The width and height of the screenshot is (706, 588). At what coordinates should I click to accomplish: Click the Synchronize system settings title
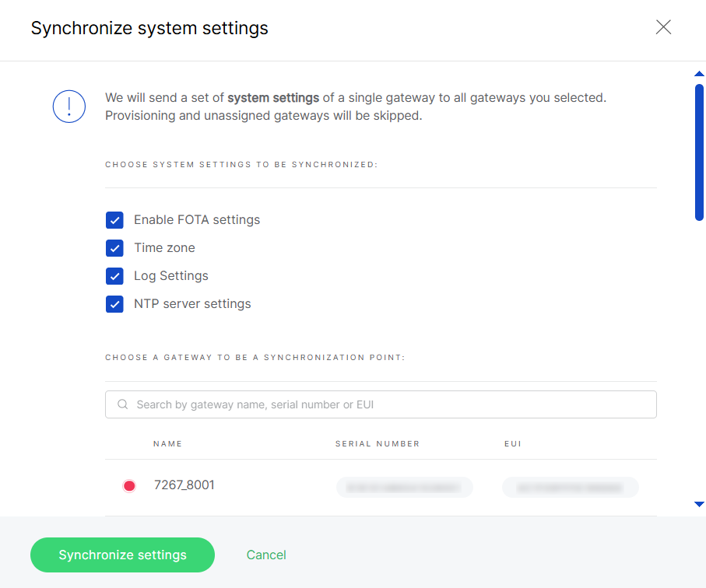pyautogui.click(x=149, y=28)
